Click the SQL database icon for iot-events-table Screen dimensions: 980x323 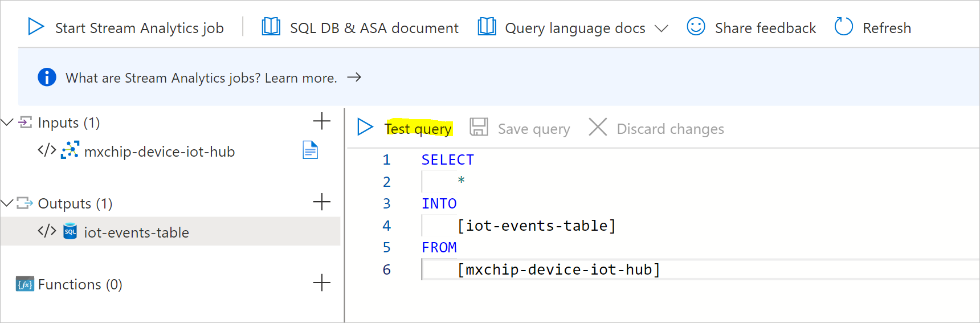coord(70,231)
